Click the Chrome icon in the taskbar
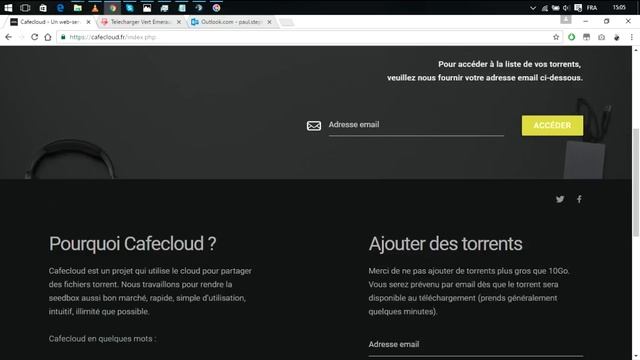This screenshot has width=640, height=360. 113,7
